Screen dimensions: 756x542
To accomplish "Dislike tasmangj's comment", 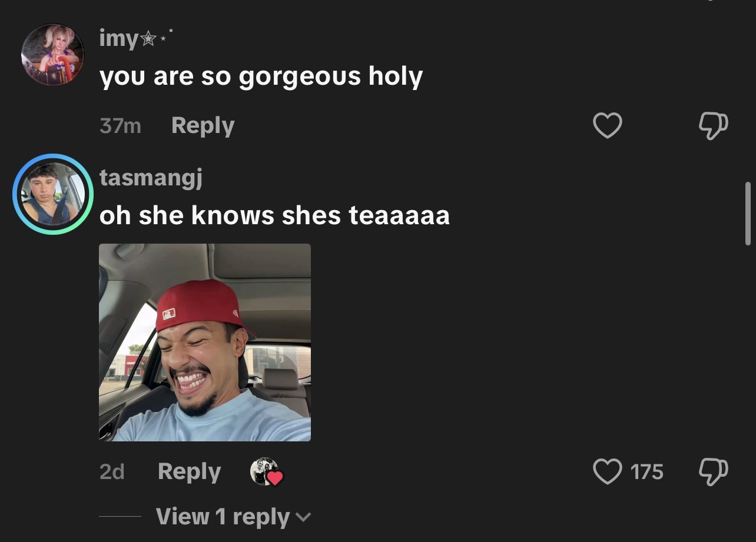I will (x=713, y=471).
